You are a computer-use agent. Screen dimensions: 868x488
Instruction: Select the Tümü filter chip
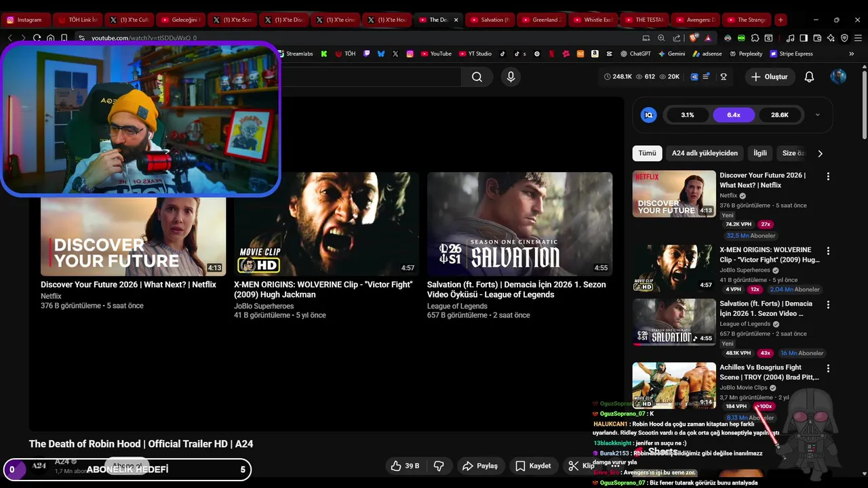(x=647, y=153)
